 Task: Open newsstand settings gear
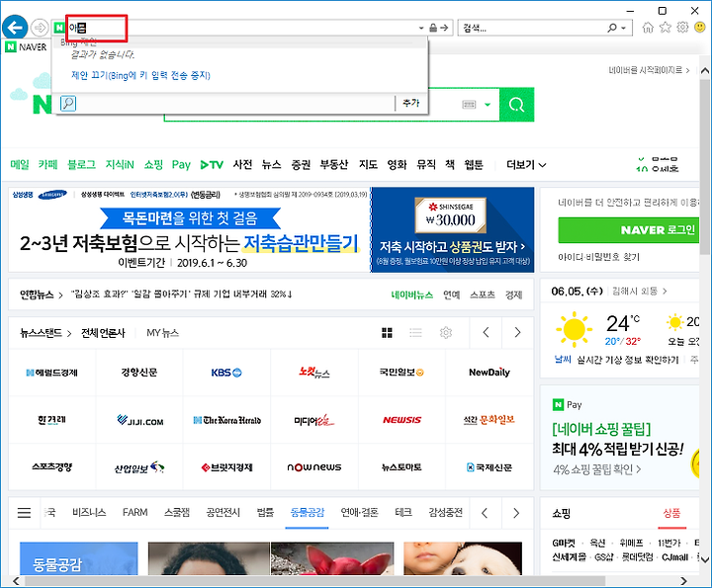(x=446, y=333)
